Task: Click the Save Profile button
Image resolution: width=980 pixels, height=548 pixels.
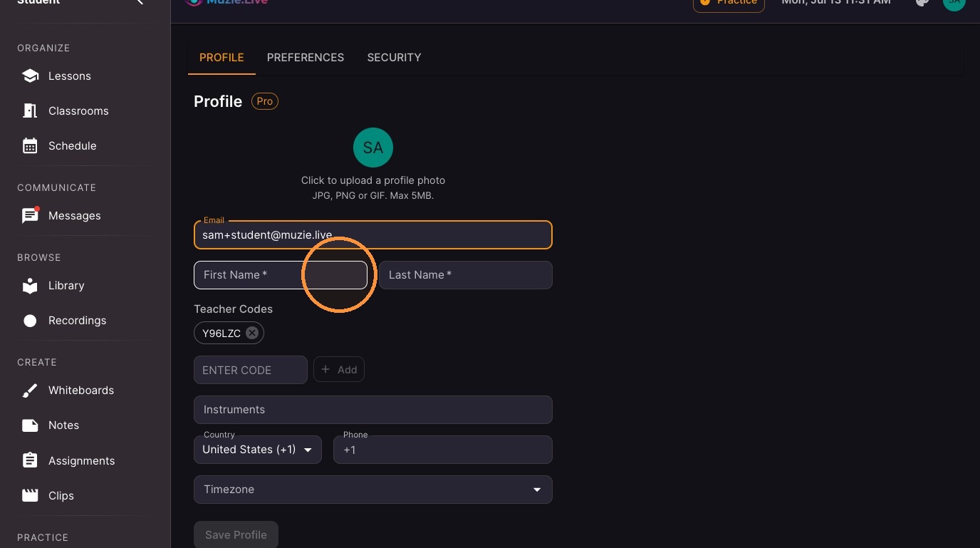Action: click(236, 534)
